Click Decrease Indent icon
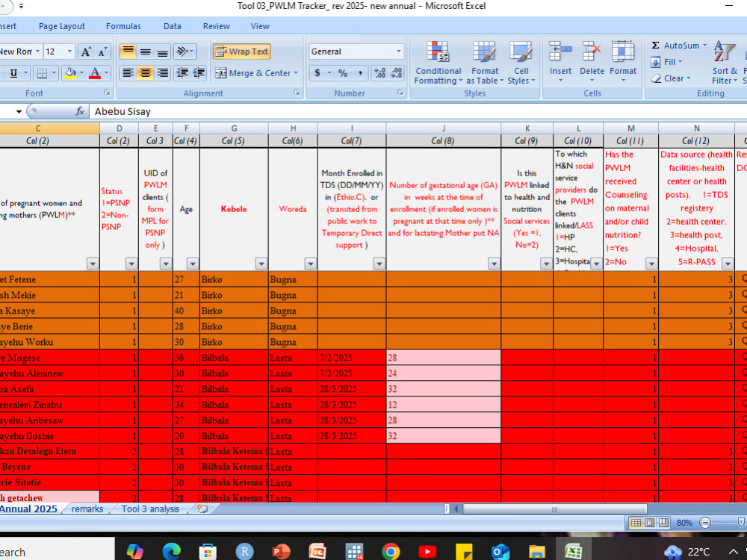The image size is (747, 560). click(x=182, y=73)
